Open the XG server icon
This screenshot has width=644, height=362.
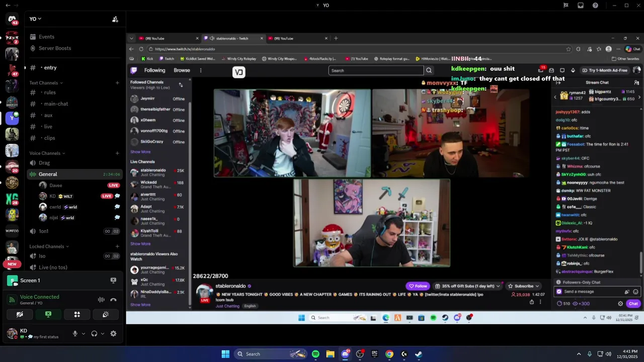[12, 199]
